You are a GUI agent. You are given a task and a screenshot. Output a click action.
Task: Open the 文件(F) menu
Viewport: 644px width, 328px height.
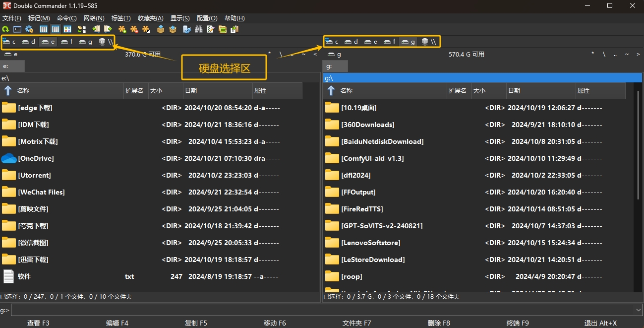point(12,18)
